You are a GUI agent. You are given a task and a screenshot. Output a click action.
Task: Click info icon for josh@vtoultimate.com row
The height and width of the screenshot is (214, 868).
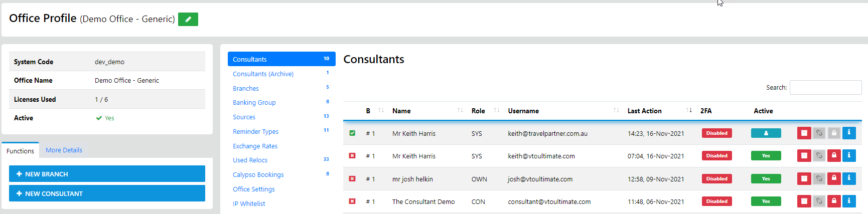point(849,178)
